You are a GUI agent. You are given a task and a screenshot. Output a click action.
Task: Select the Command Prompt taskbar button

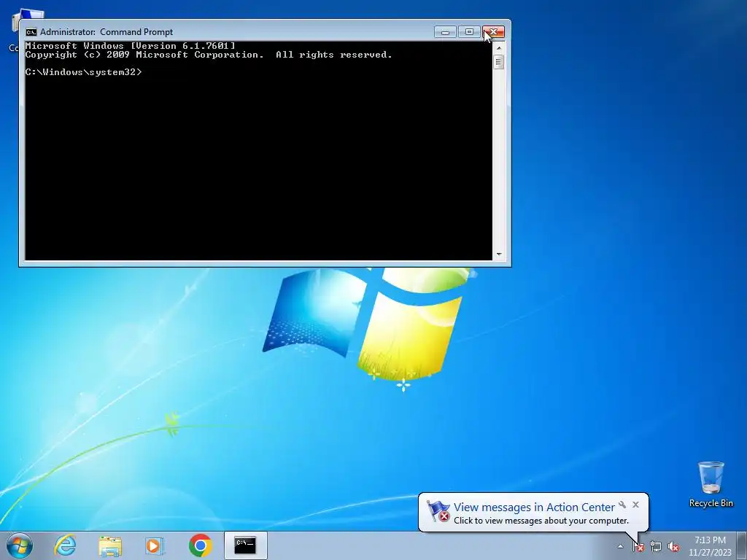coord(245,545)
